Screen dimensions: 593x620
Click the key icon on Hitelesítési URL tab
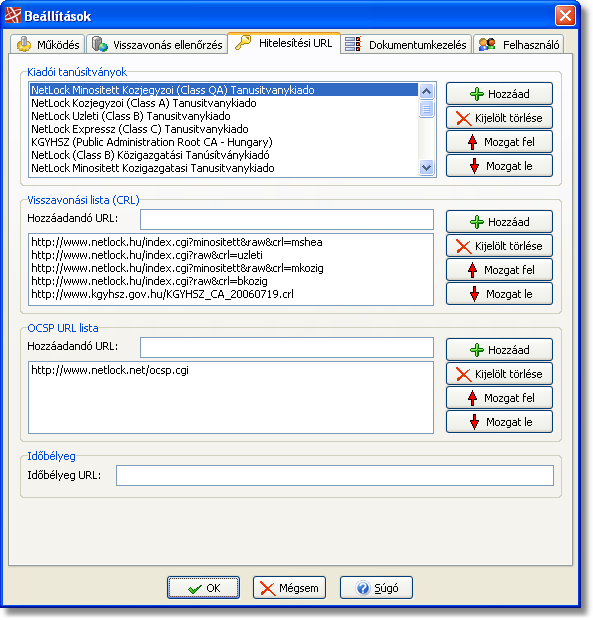coord(243,42)
